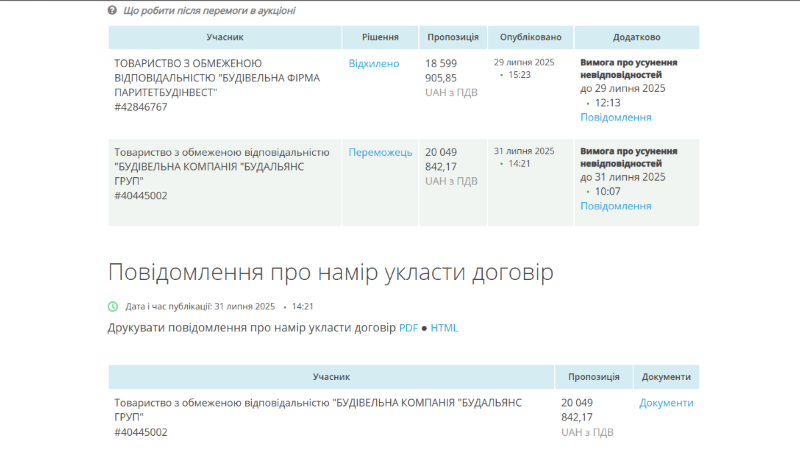Click the question mark help icon
Screen dimensions: 800x450
113,10
